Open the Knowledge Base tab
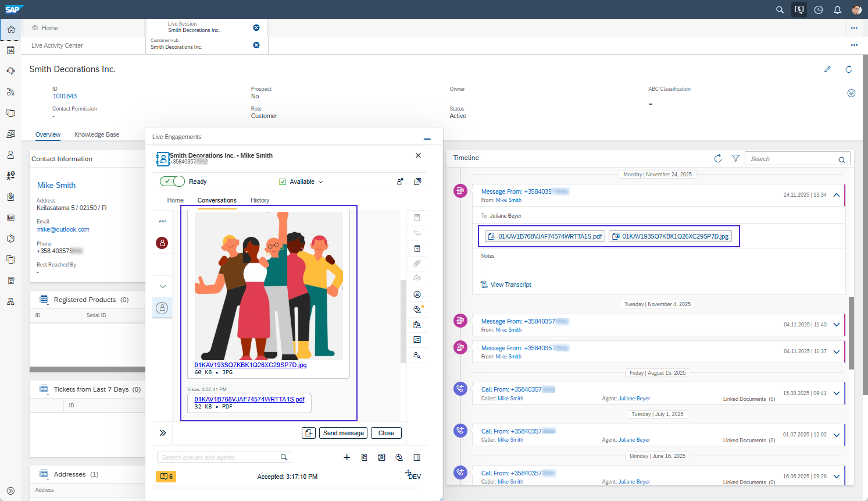 (97, 134)
